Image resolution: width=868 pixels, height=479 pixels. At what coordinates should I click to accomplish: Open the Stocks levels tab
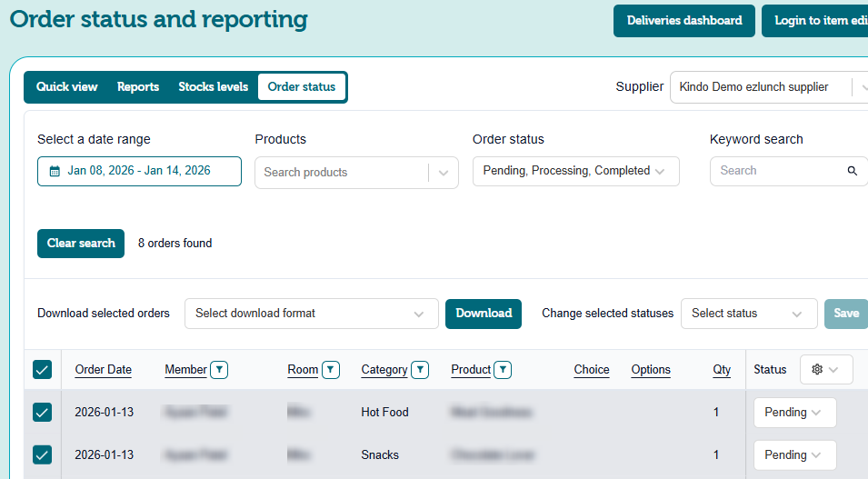213,87
